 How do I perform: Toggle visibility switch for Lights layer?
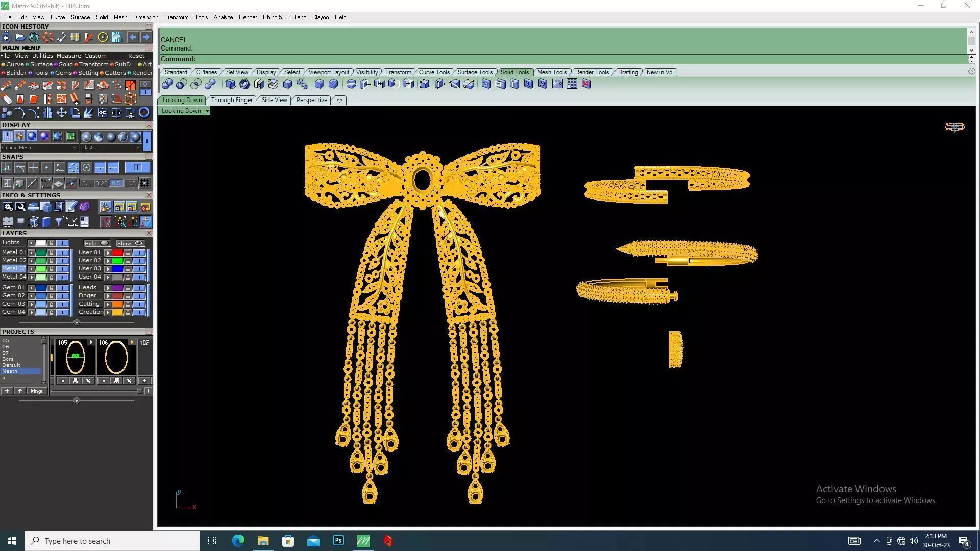[x=63, y=243]
